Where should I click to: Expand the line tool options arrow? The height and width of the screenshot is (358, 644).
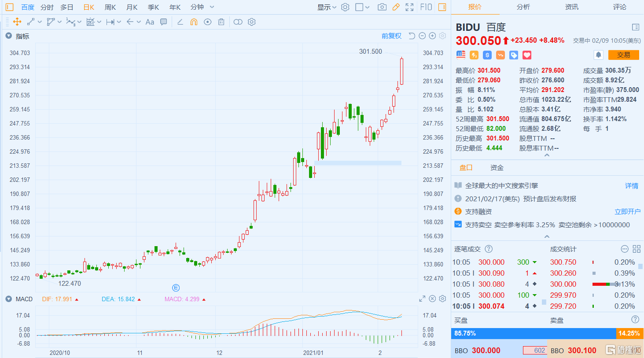(40, 22)
